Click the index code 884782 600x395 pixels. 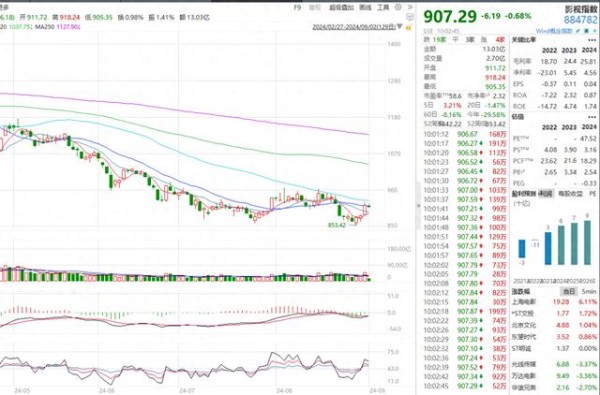[x=580, y=20]
